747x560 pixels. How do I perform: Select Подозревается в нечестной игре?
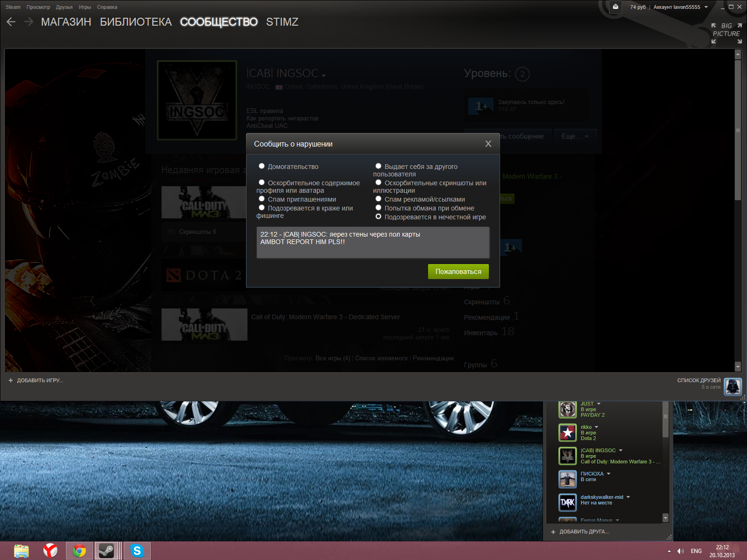click(x=379, y=217)
